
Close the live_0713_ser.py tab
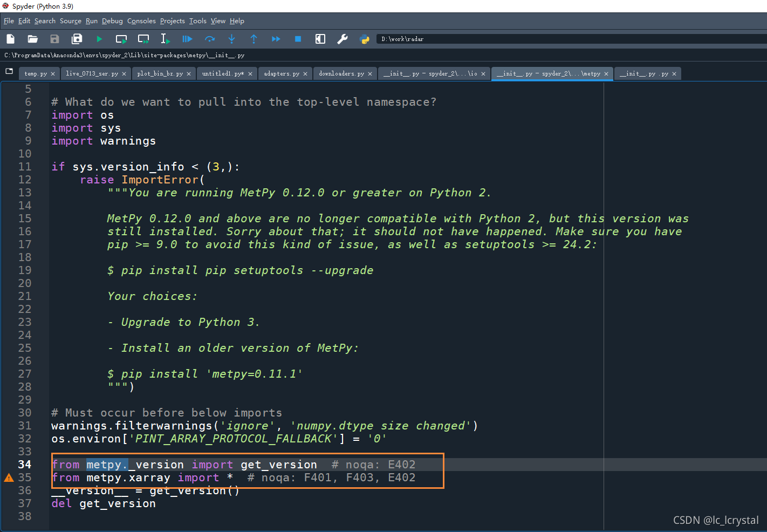(124, 74)
